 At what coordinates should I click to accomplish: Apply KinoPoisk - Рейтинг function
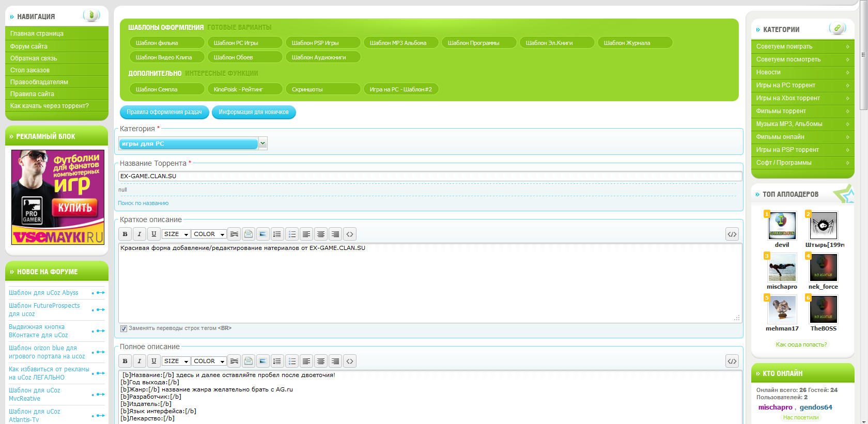pos(245,89)
